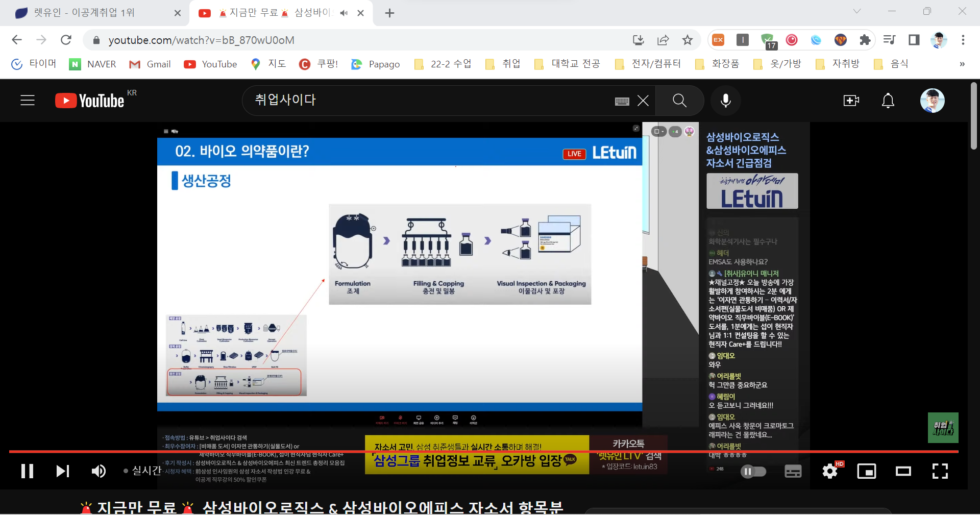This screenshot has height=515, width=980.
Task: Pause the YouTube video playback
Action: point(28,471)
